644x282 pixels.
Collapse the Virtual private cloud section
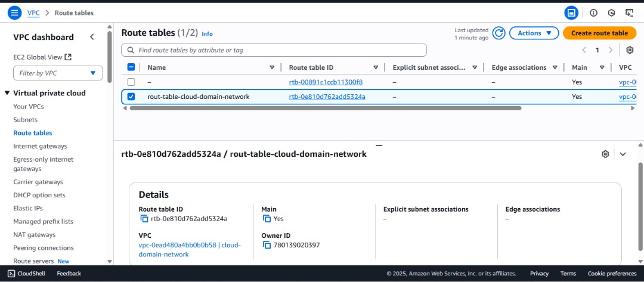coord(7,93)
